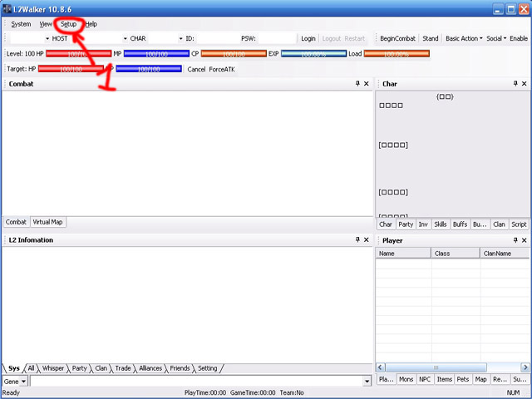This screenshot has height=399, width=532.
Task: Click the EXP progress bar
Action: click(x=314, y=53)
